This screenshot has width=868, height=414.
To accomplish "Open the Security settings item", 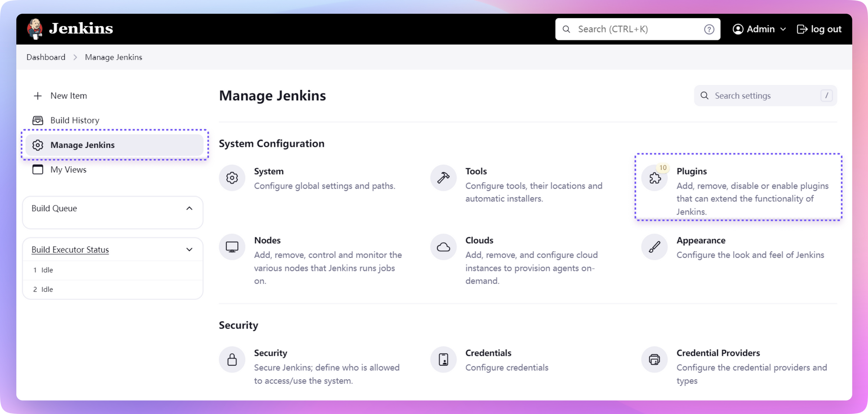I will (310, 366).
